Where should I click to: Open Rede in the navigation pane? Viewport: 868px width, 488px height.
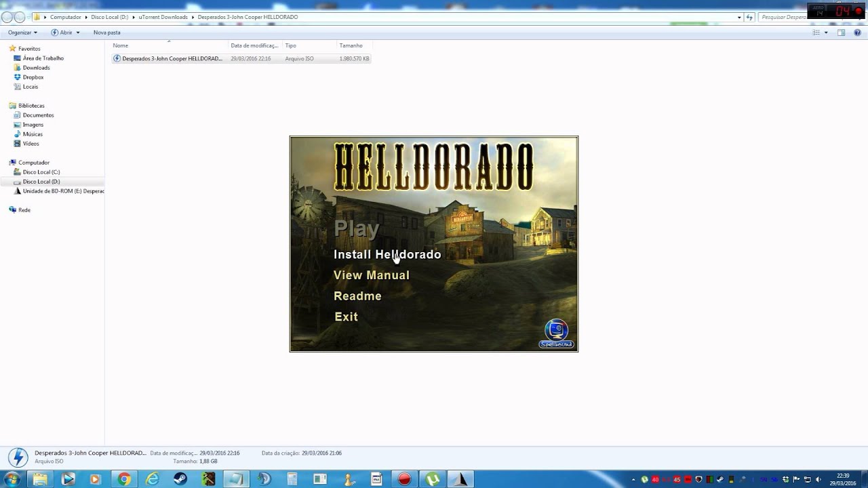[x=24, y=210]
